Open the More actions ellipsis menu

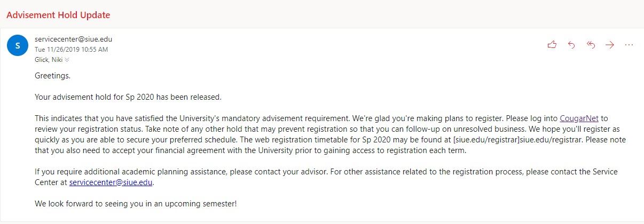pyautogui.click(x=629, y=45)
